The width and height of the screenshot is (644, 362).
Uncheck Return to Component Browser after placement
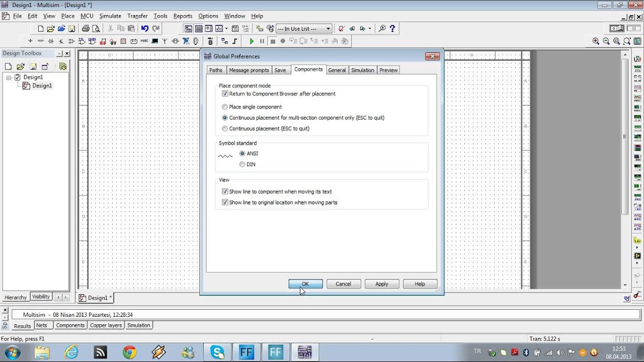225,94
